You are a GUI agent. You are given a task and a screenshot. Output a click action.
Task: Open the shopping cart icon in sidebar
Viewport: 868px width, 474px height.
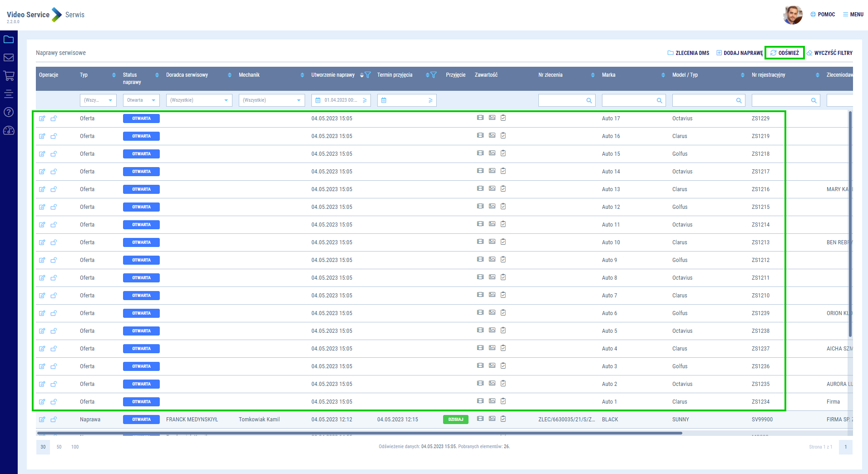tap(9, 76)
